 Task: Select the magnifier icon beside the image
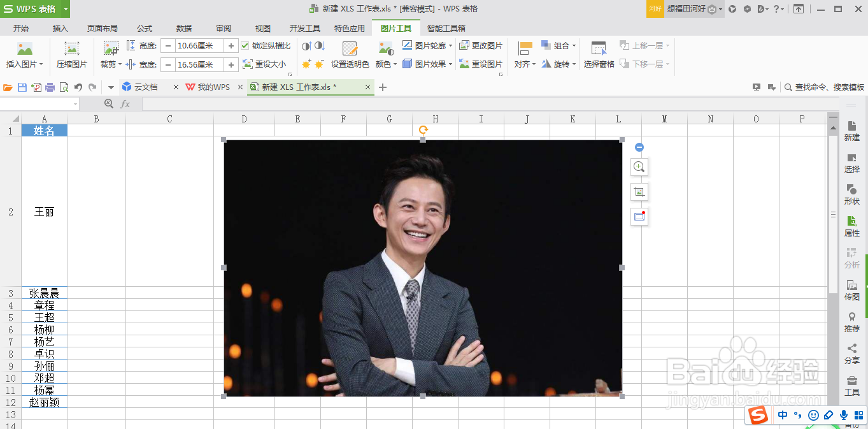639,167
